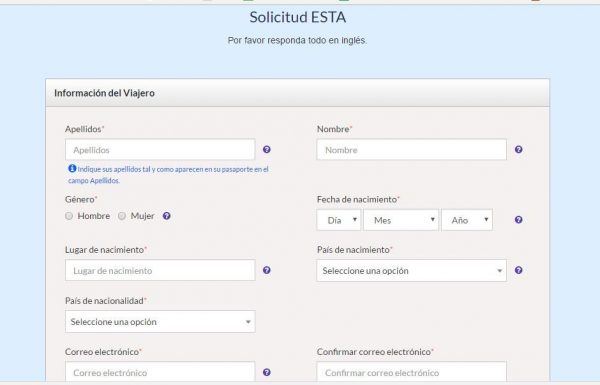600x385 pixels.
Task: Focus the Lugar de nacimiento field
Action: [160, 270]
